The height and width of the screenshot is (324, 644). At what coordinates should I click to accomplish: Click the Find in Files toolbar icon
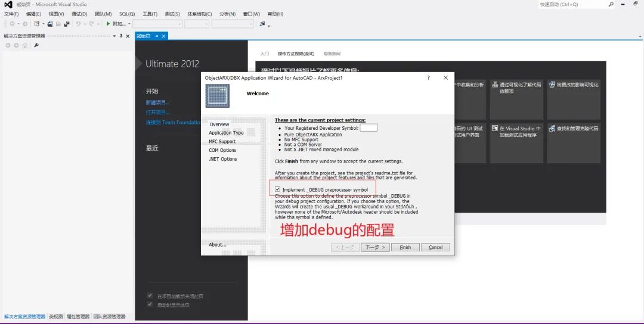point(262,24)
